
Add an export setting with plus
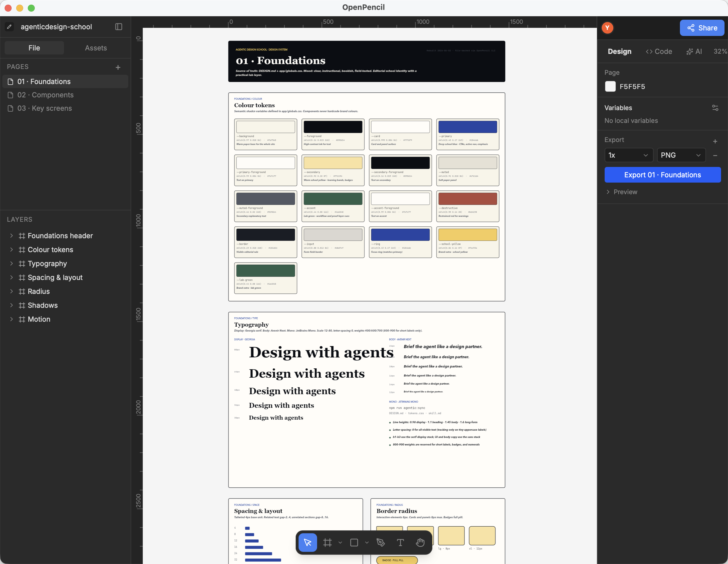[715, 141]
